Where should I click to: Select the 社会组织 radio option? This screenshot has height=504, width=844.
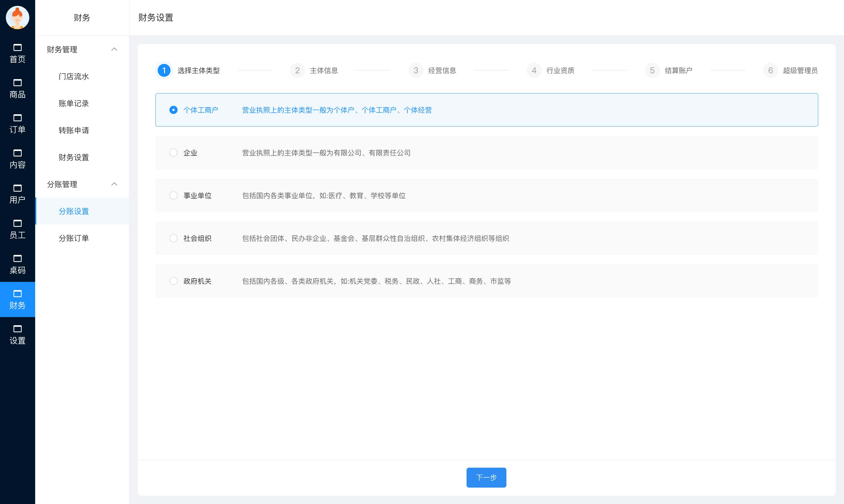click(x=173, y=239)
